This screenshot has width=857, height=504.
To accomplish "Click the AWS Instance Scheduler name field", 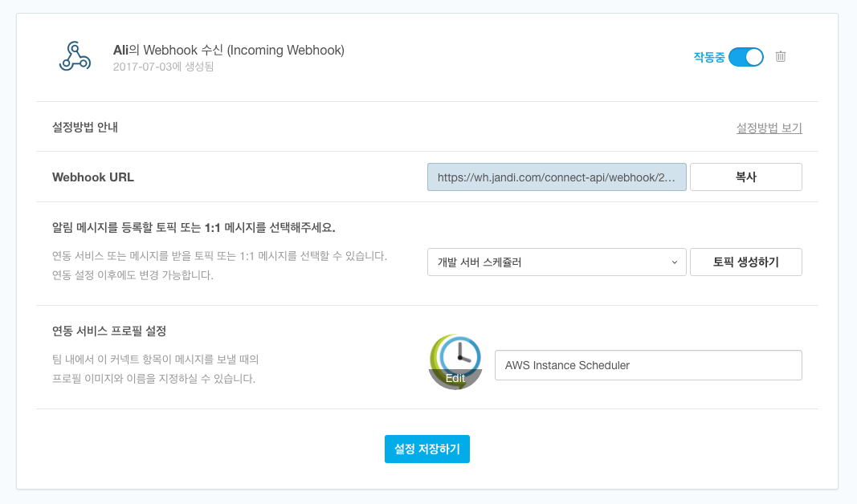I will pos(647,365).
